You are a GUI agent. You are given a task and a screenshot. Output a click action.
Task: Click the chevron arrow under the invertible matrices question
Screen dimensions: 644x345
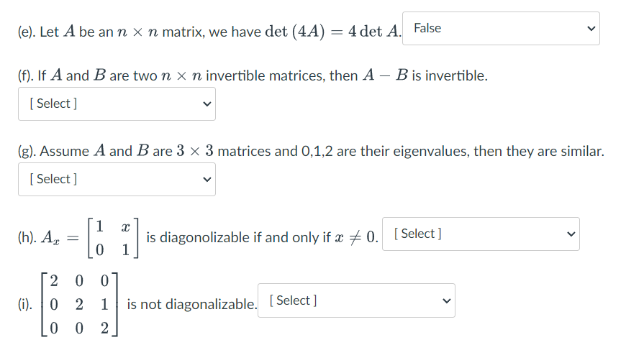click(x=207, y=103)
